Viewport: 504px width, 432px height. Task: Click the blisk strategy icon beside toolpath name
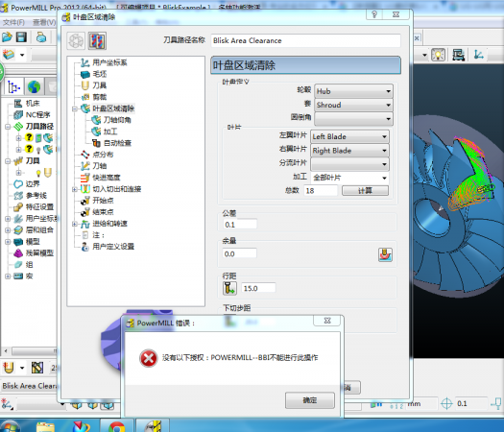coord(97,41)
